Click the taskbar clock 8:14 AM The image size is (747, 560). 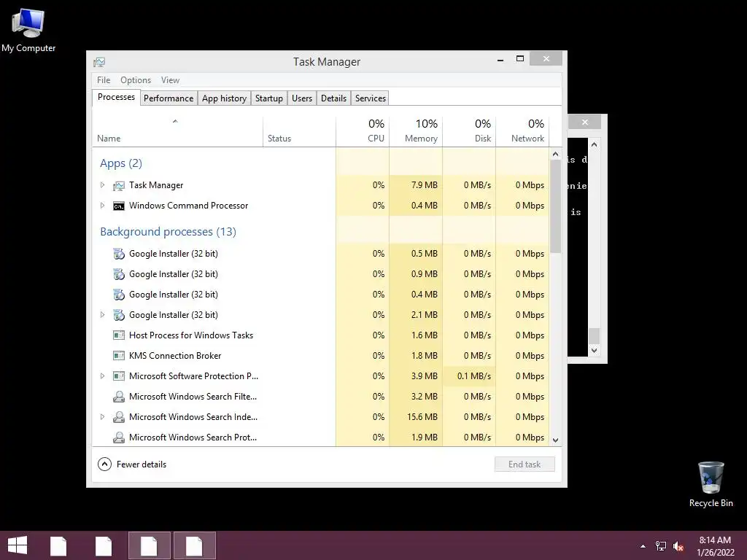[x=715, y=540]
